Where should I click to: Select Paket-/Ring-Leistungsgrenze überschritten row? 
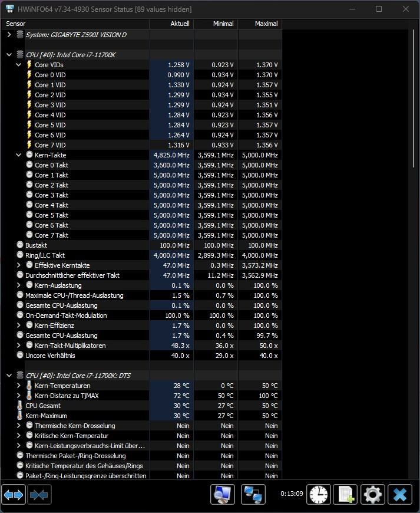[x=141, y=475]
